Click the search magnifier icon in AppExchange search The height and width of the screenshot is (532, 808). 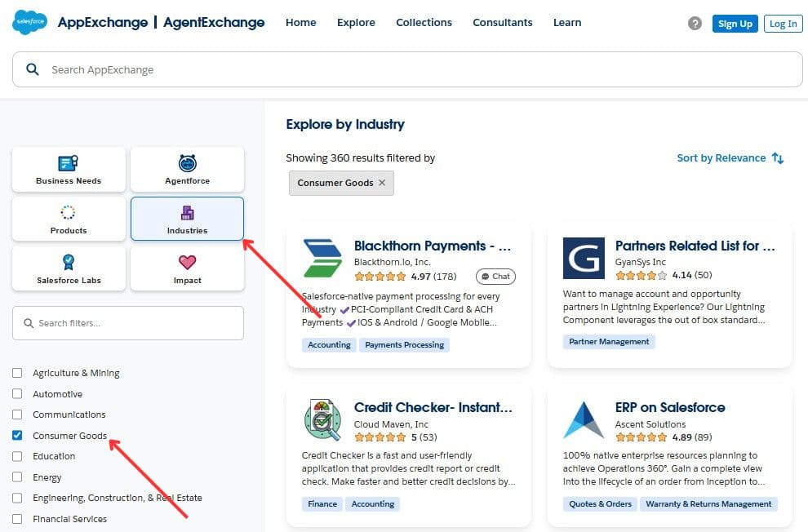click(33, 69)
